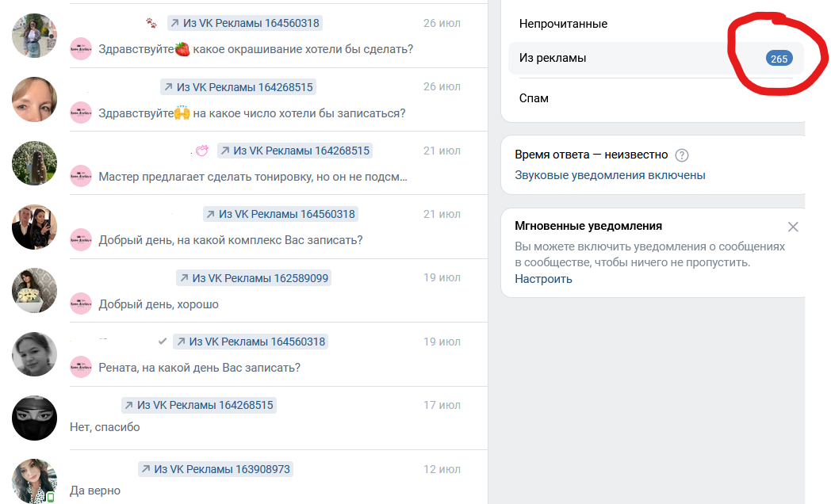The image size is (831, 504).
Task: Click the "265" unread counter badge
Action: (778, 58)
